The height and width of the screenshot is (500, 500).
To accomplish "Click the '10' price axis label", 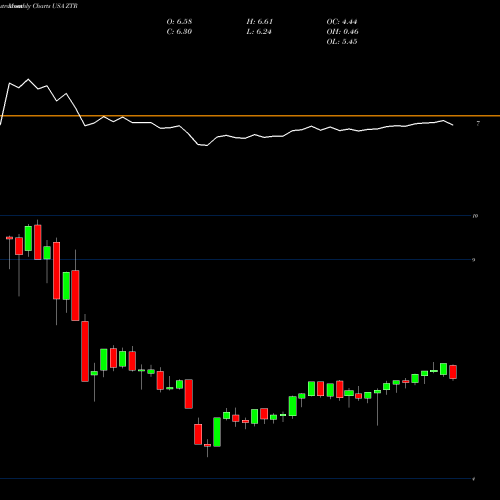I will click(475, 216).
